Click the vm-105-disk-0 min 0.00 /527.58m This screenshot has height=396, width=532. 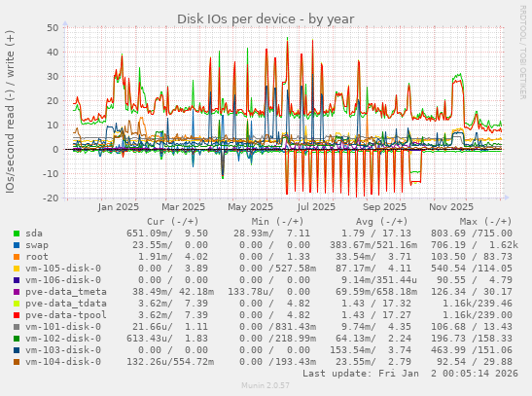277,269
